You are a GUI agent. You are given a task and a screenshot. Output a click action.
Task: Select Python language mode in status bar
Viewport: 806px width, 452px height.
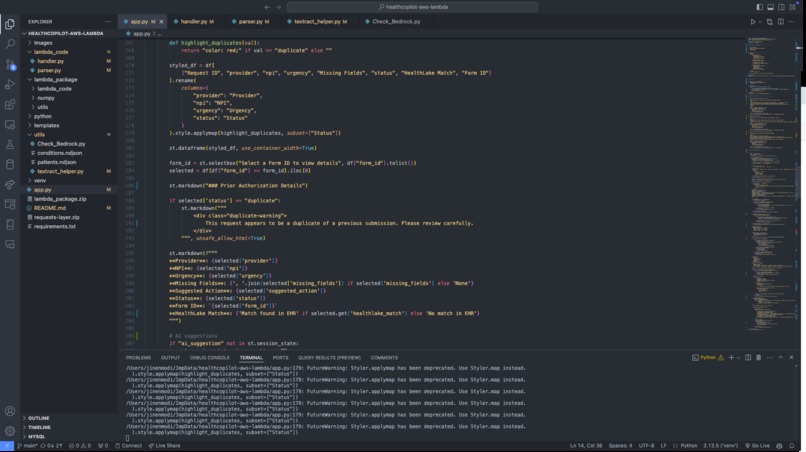click(689, 446)
